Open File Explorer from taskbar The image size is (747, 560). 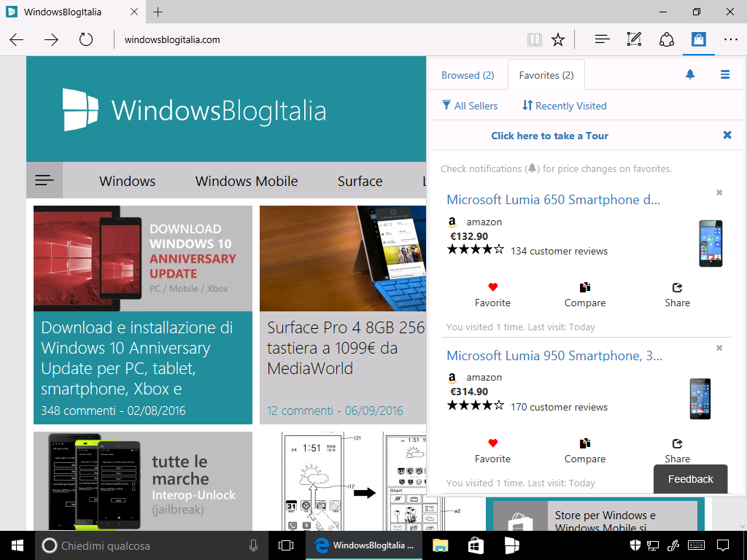[x=440, y=545]
